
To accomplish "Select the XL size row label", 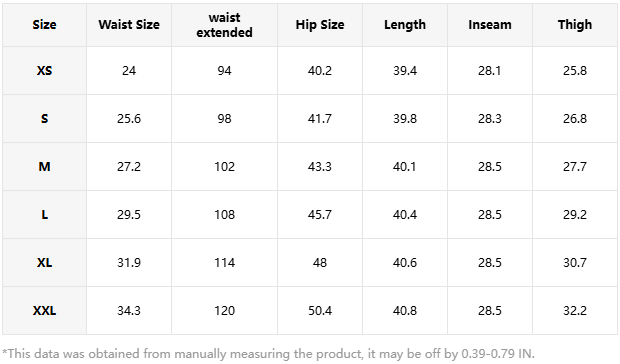I will 44,263.
